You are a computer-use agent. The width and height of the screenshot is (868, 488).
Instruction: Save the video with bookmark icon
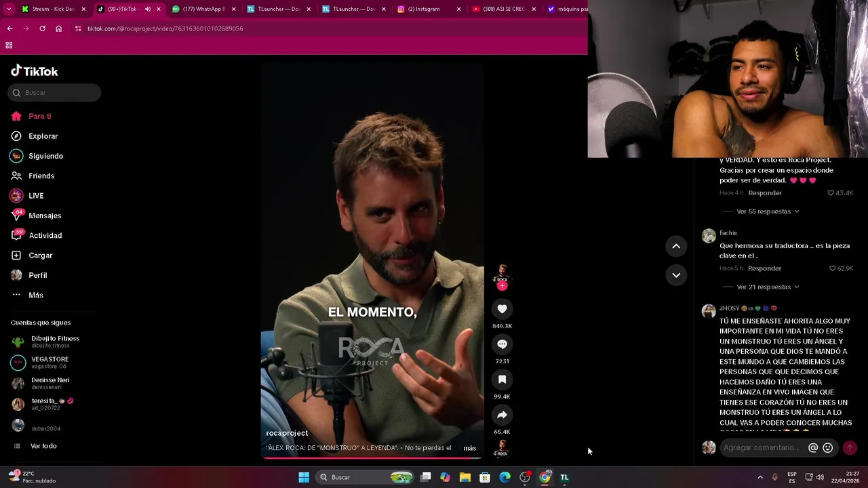[x=502, y=380]
